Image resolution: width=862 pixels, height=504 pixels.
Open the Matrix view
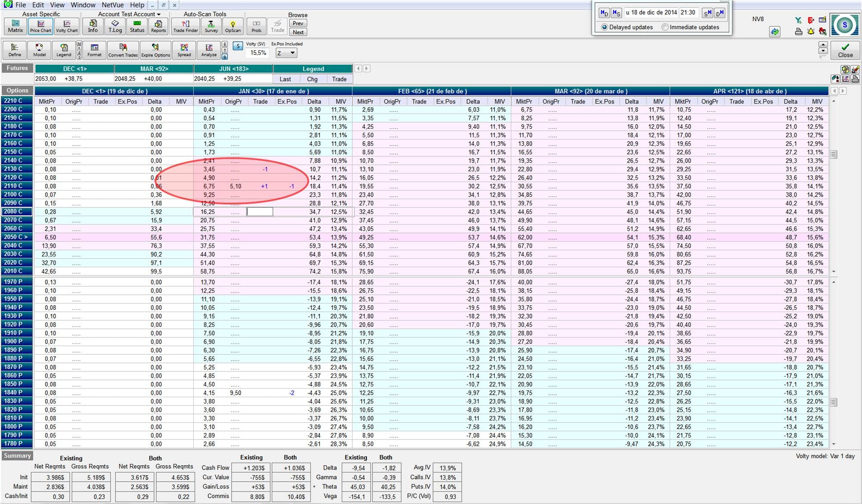pyautogui.click(x=15, y=26)
